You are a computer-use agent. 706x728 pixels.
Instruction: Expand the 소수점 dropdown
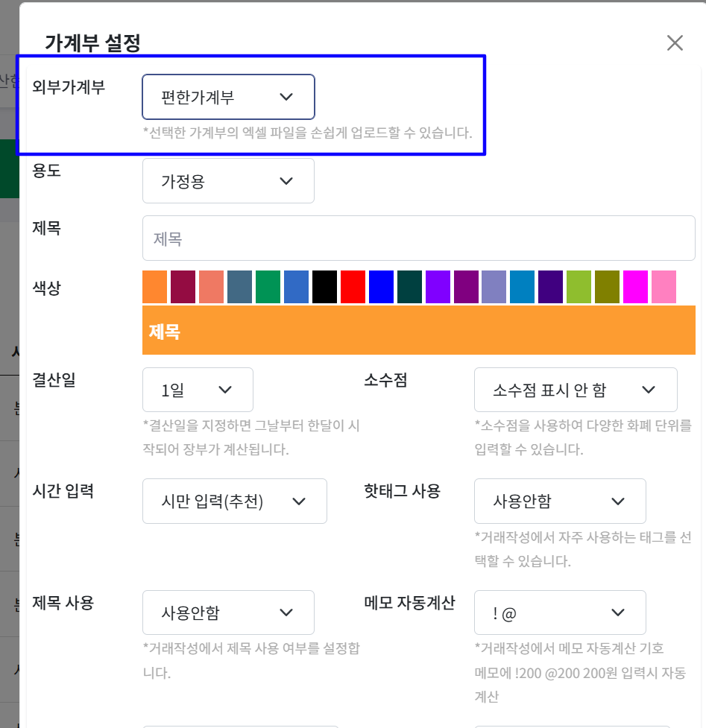pyautogui.click(x=575, y=390)
